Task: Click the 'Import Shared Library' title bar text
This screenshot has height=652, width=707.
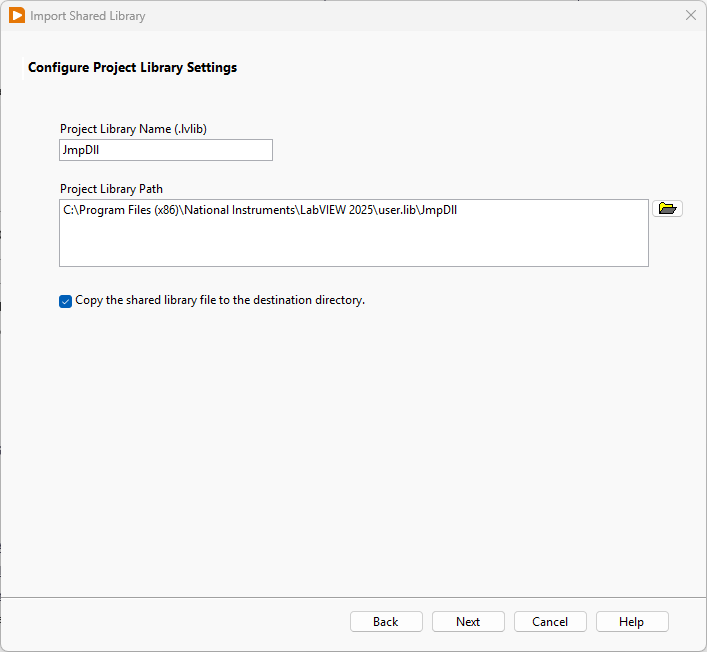Action: point(87,16)
